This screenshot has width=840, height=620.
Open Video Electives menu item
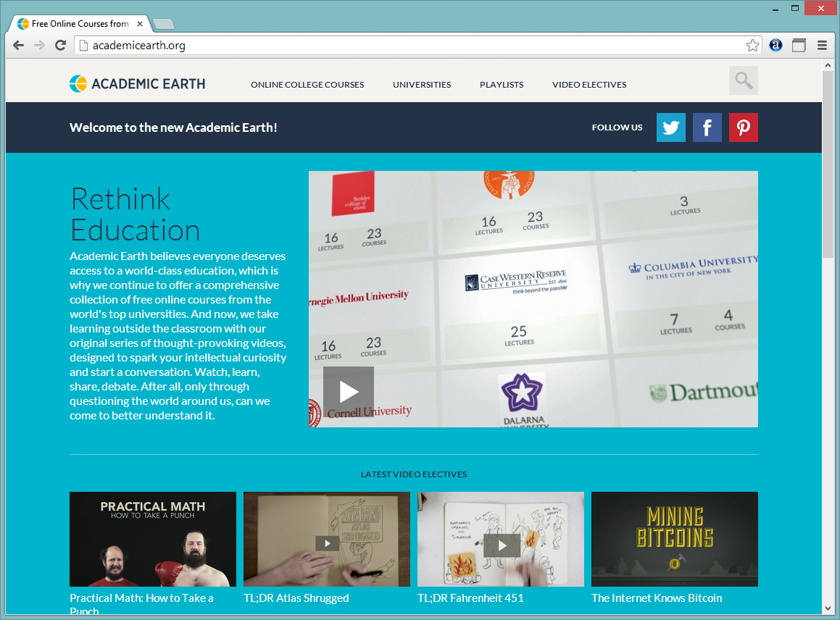click(x=589, y=85)
